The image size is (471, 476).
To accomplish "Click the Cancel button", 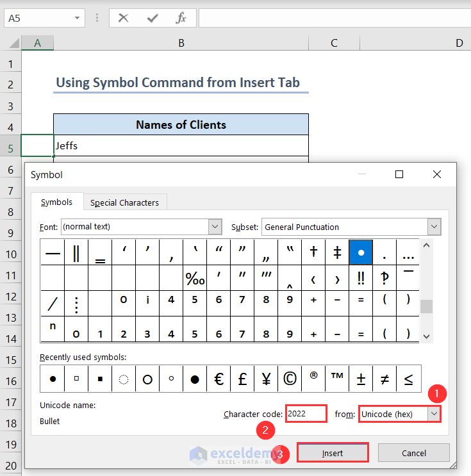I will pos(413,453).
